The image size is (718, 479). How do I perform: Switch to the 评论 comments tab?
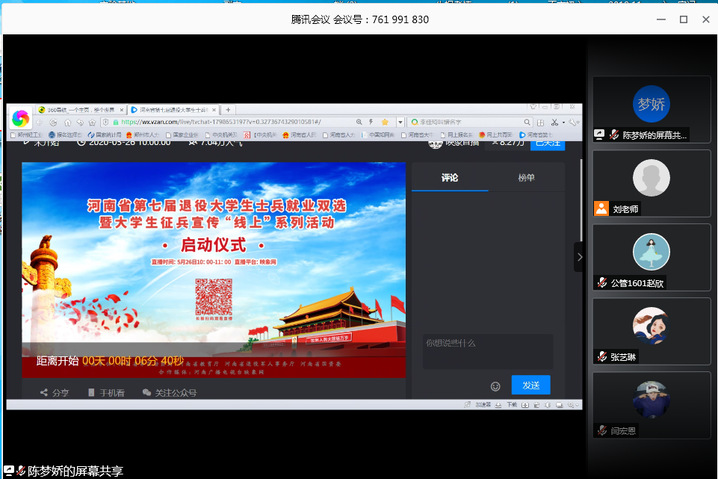click(x=449, y=178)
